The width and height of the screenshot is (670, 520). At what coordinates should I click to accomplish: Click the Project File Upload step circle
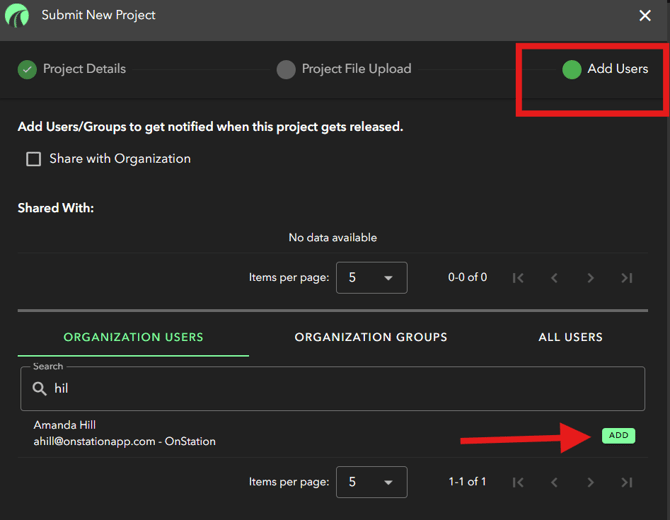(x=286, y=69)
